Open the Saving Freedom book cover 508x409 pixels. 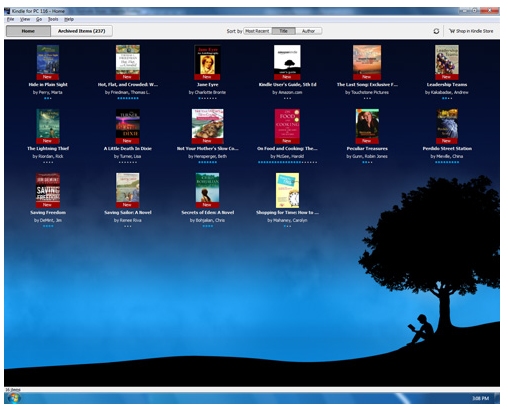pyautogui.click(x=48, y=190)
